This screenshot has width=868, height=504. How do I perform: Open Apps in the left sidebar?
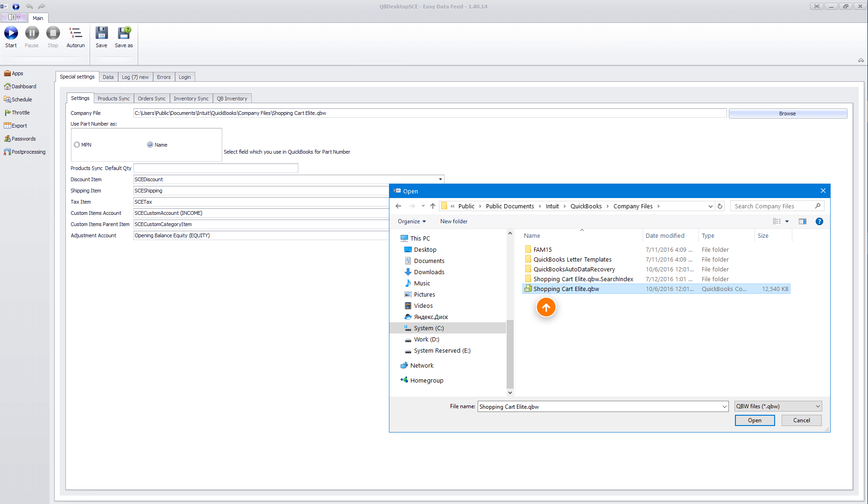point(14,73)
